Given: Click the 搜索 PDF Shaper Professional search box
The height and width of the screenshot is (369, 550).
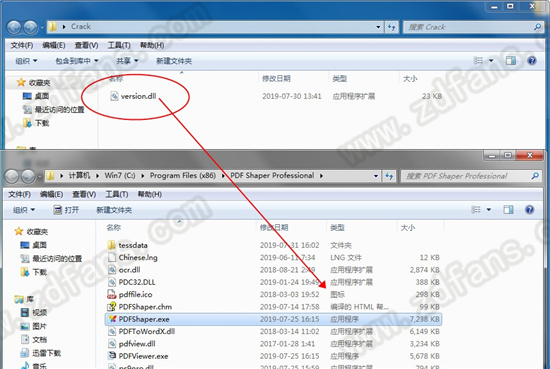Looking at the screenshot, I should pos(469,176).
